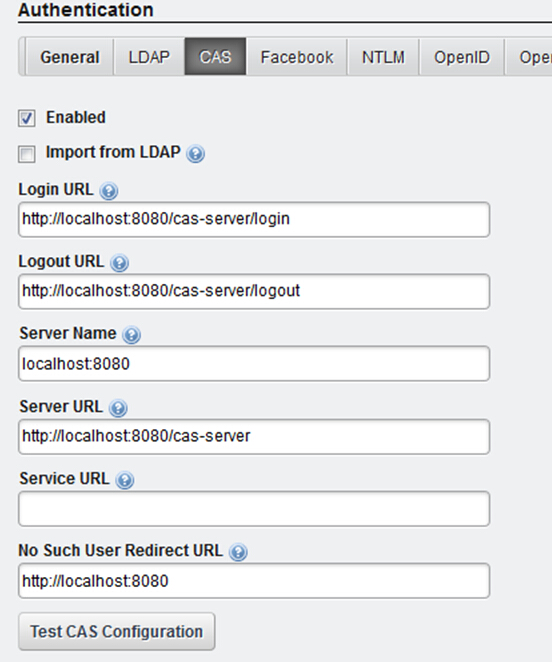Focus the Login URL text field

pyautogui.click(x=254, y=220)
